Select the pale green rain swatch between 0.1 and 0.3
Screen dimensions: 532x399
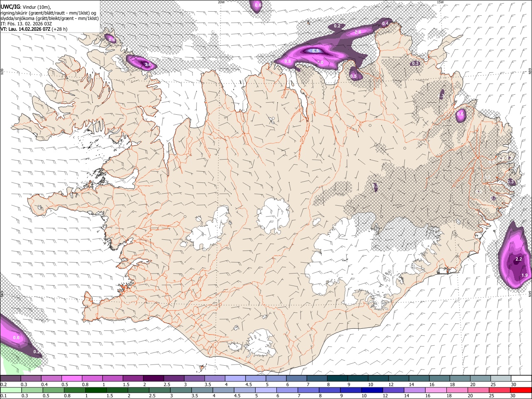(x=11, y=390)
